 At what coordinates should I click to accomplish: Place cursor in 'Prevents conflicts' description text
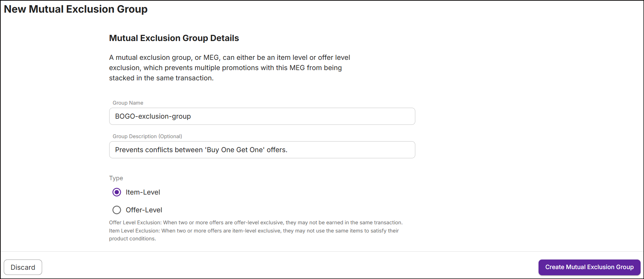201,150
